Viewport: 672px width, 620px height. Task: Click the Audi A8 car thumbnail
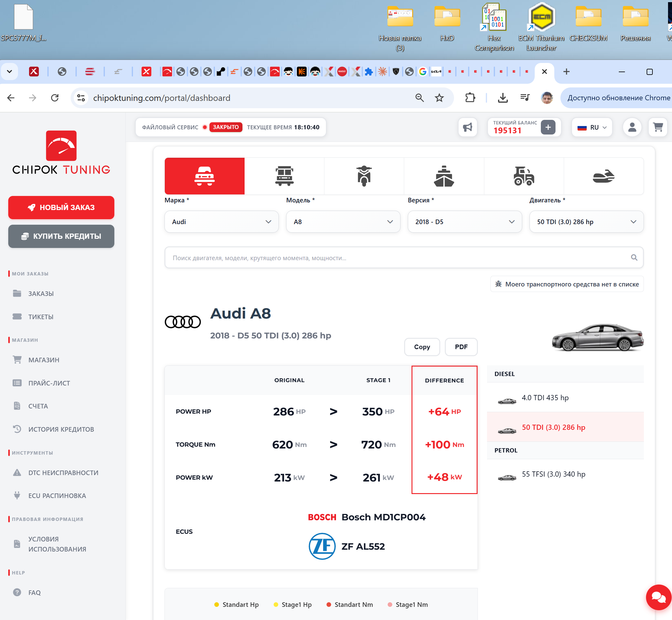coord(597,337)
